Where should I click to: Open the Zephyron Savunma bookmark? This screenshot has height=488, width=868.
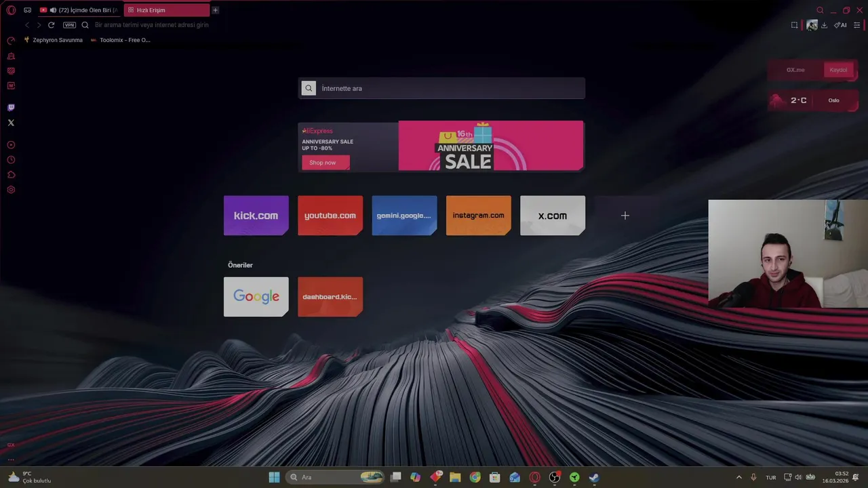(x=54, y=40)
